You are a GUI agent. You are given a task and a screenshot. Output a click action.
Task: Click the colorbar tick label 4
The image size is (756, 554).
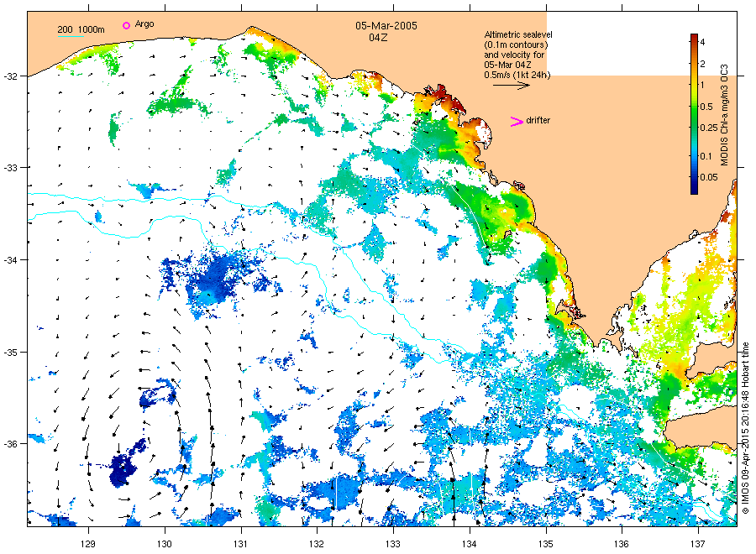tap(702, 43)
